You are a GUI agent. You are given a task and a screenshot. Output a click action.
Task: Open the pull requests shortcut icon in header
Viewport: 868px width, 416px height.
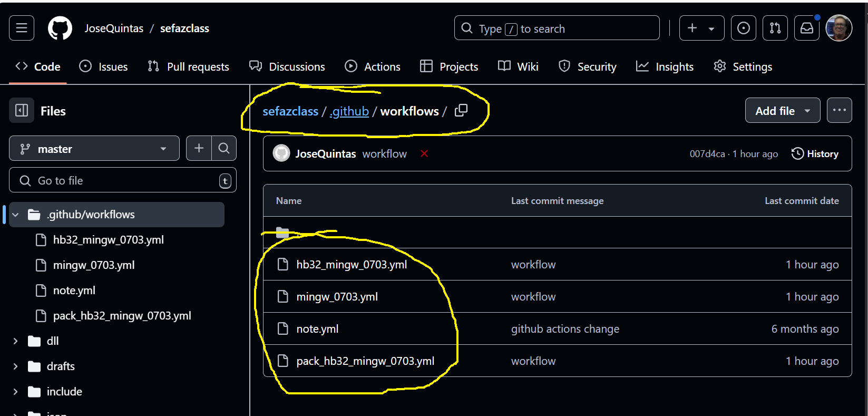[x=775, y=28]
